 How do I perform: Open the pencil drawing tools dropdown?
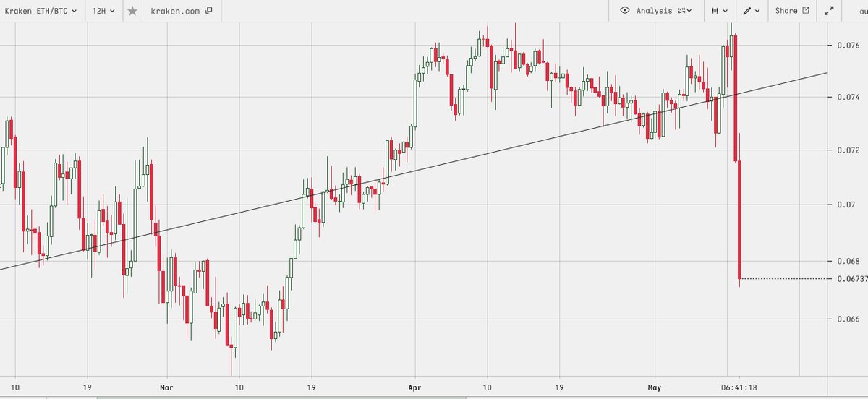click(751, 11)
